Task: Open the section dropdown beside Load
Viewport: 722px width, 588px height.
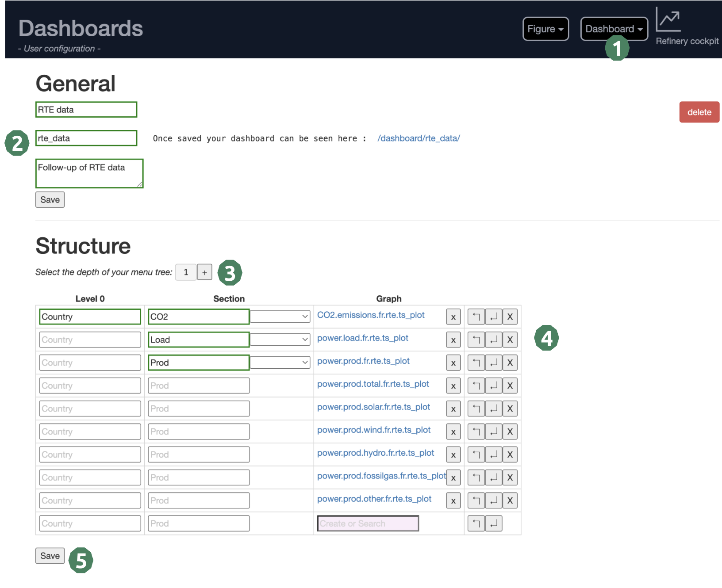Action: [x=280, y=340]
